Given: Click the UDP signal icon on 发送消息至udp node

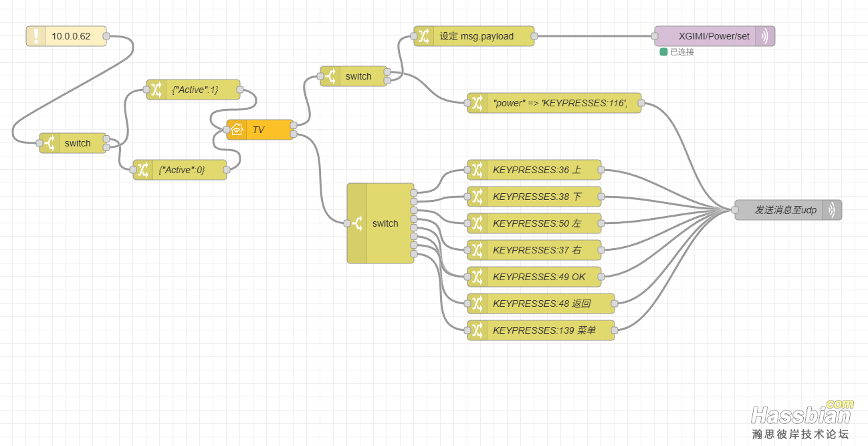Looking at the screenshot, I should click(x=832, y=210).
